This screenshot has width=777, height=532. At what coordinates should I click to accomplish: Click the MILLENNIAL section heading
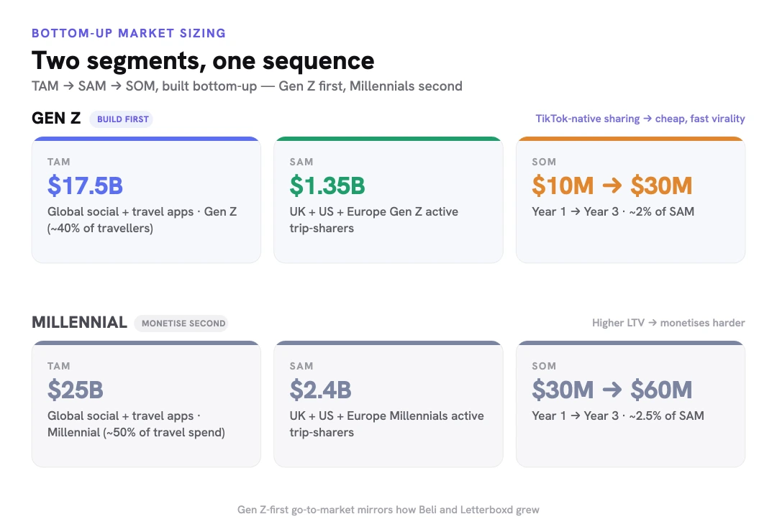(79, 323)
